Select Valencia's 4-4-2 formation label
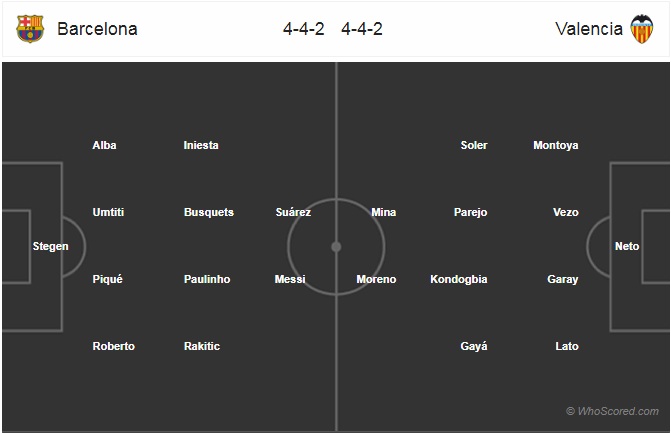The image size is (671, 433). pos(362,29)
